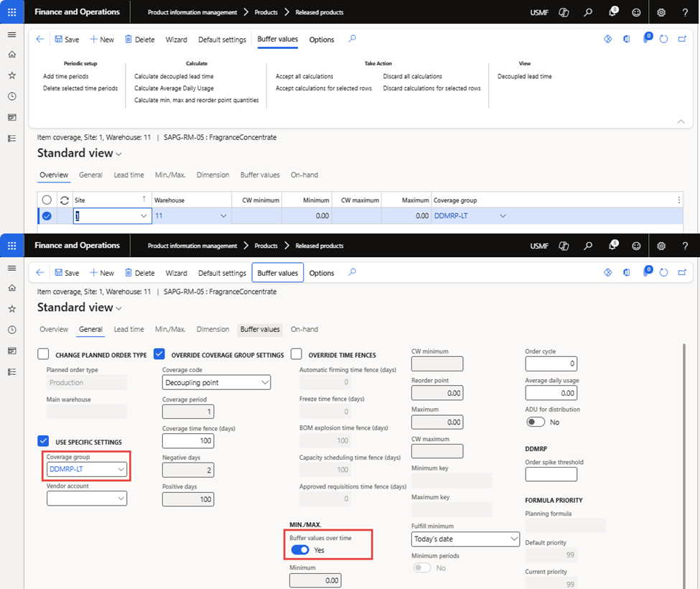Open notifications bell in upper window
The height and width of the screenshot is (589, 700).
(x=612, y=11)
